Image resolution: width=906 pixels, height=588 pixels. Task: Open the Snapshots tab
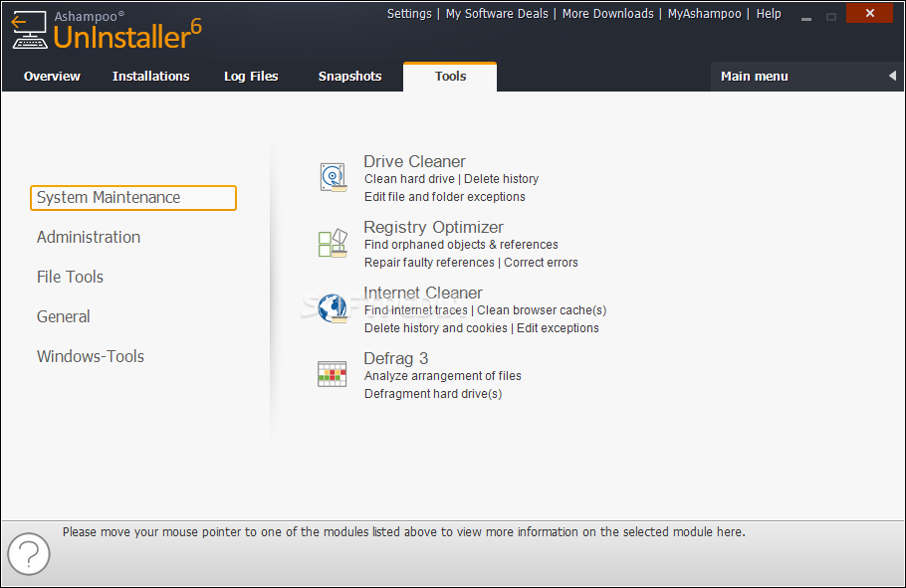click(x=350, y=77)
